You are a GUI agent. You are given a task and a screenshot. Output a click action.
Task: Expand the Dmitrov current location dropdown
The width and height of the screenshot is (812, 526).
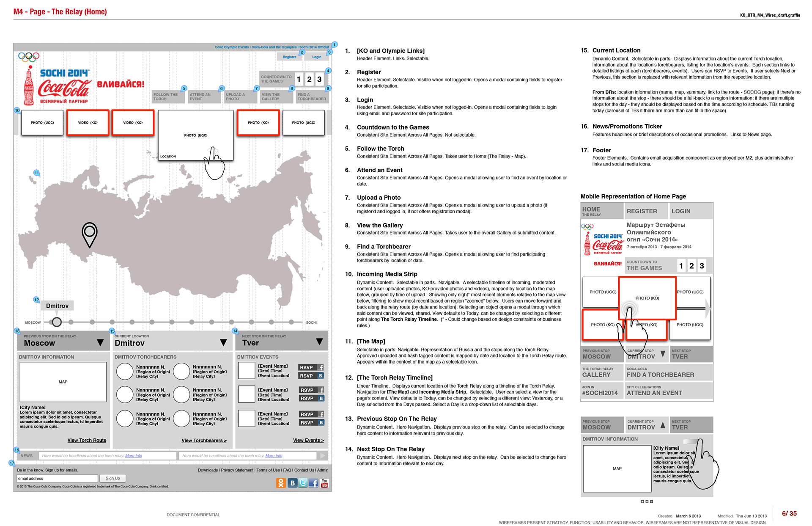(x=223, y=342)
